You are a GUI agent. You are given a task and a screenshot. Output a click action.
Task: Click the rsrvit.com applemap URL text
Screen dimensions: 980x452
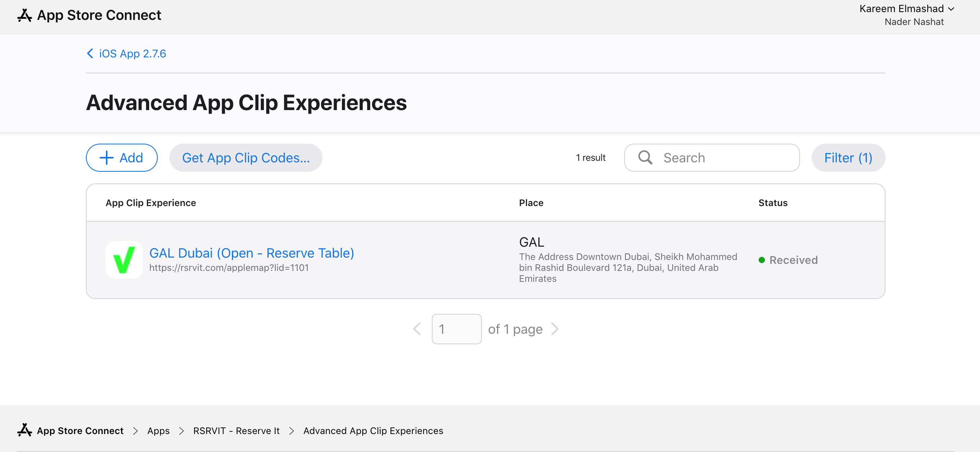229,268
